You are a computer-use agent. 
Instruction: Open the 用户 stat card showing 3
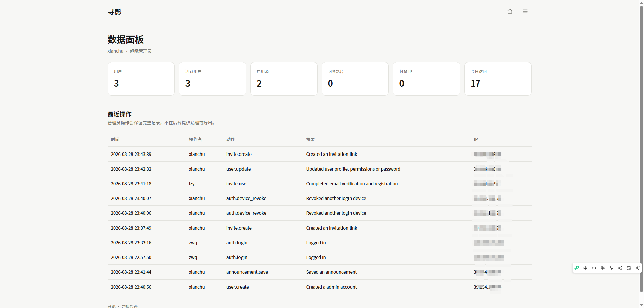[x=141, y=79]
